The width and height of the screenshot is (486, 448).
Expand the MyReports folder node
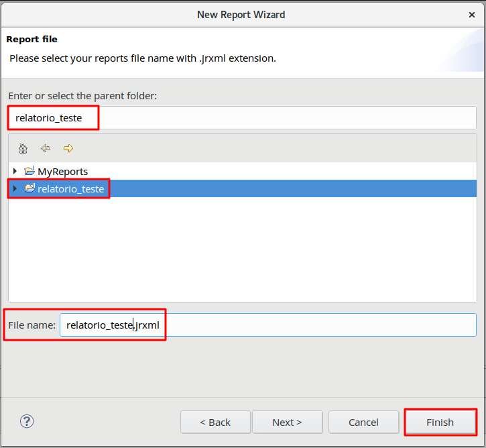click(x=15, y=171)
